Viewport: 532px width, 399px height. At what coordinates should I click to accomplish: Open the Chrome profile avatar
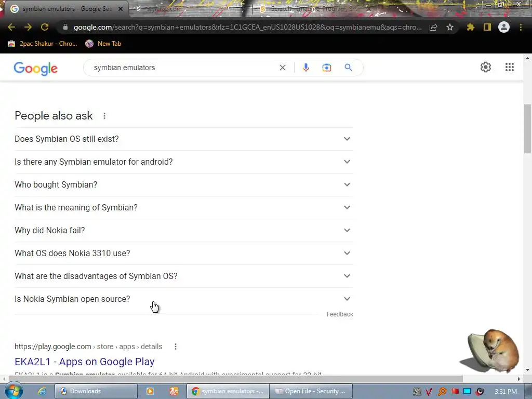(504, 27)
